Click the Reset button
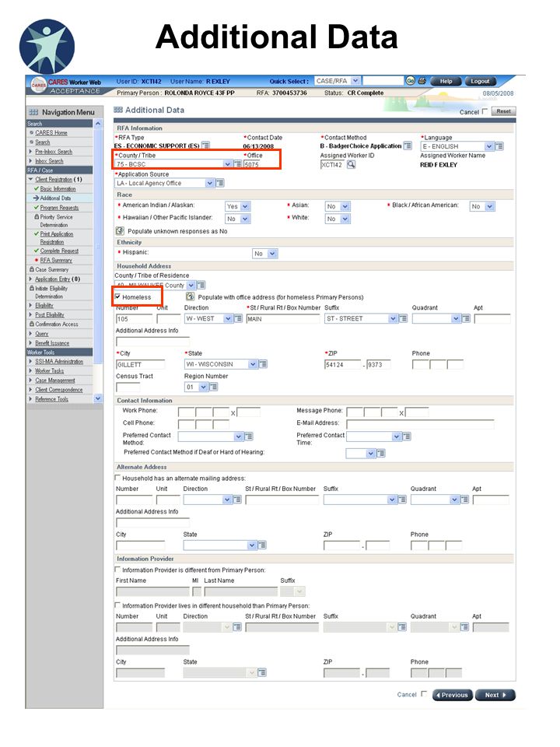Screen dimensions: 560x747 pyautogui.click(x=503, y=111)
